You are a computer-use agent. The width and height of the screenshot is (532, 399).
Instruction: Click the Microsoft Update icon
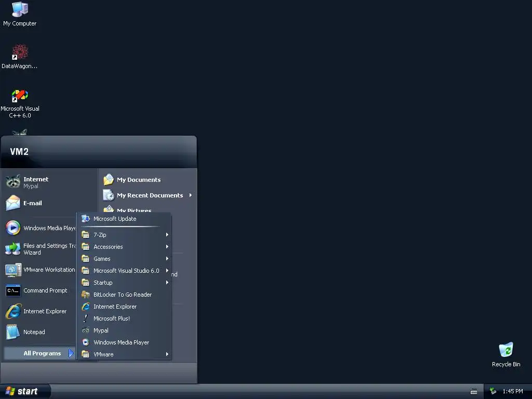(86, 219)
